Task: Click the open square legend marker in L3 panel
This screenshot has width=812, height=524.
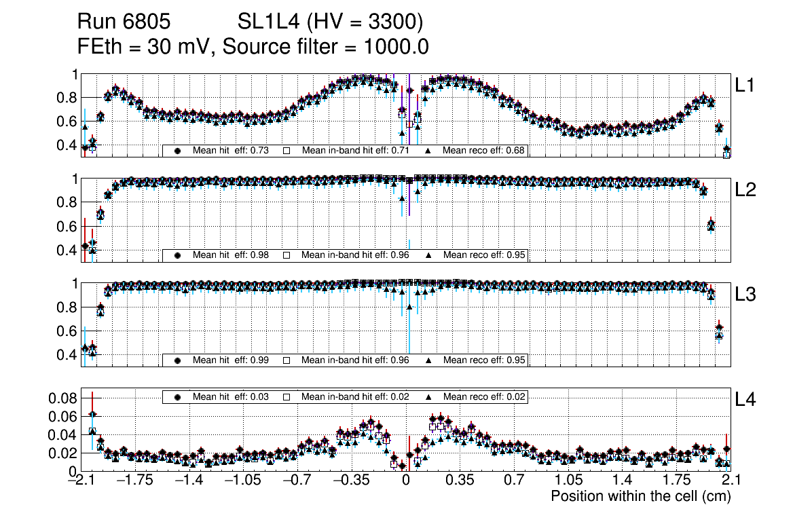Action: 287,360
